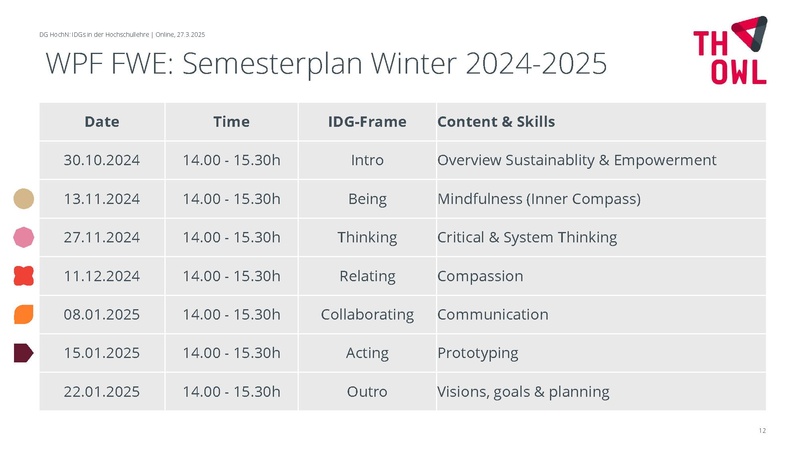Select the Critical & System Thinking cell
Image resolution: width=800 pixels, height=450 pixels.
(527, 237)
